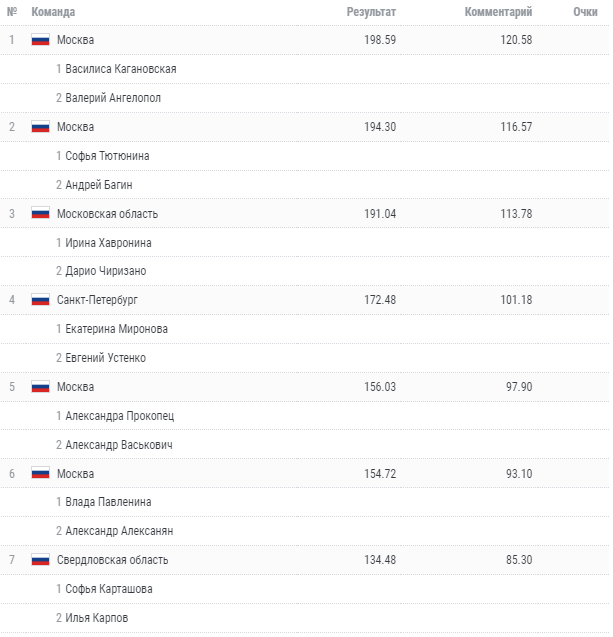Click the flag icon of first-place Москва team
613x637 pixels.
(40, 40)
